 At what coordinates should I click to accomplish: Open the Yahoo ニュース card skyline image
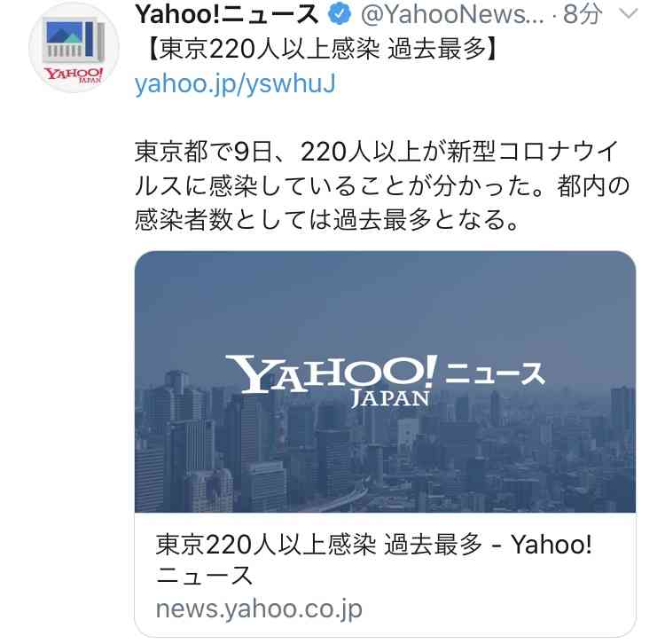(385, 381)
